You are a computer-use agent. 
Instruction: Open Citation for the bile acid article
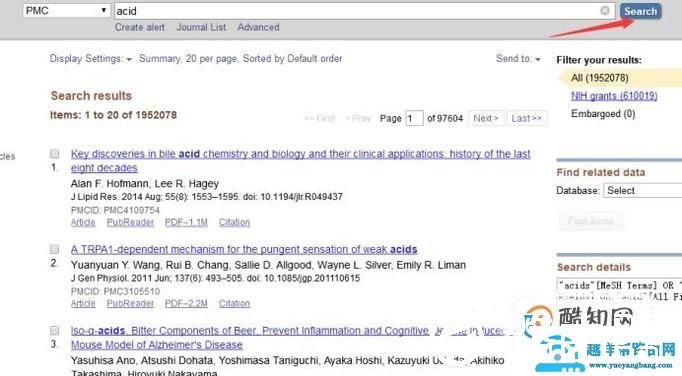coord(234,222)
